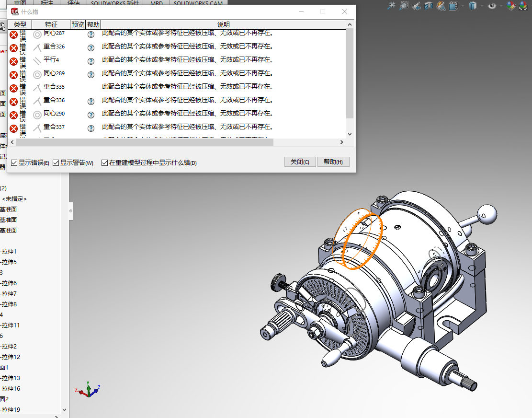Click the error list scroll-down arrow
The image size is (532, 418).
[350, 134]
